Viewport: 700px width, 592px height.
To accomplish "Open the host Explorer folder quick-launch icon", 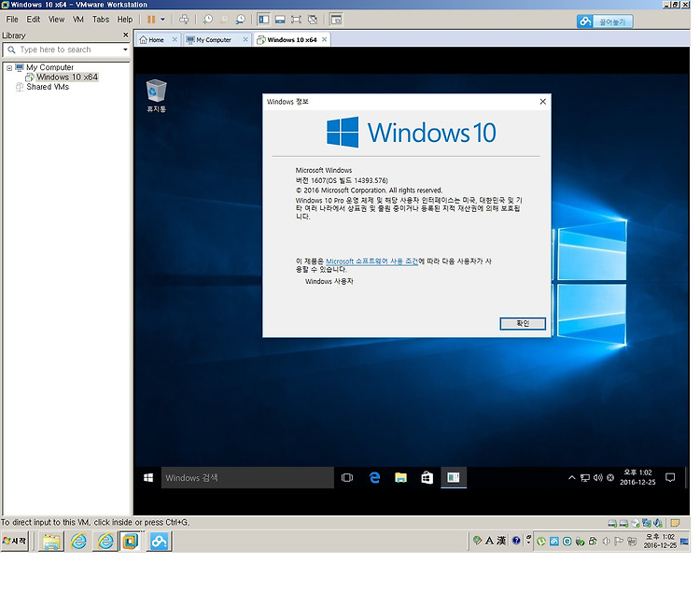I will [51, 542].
